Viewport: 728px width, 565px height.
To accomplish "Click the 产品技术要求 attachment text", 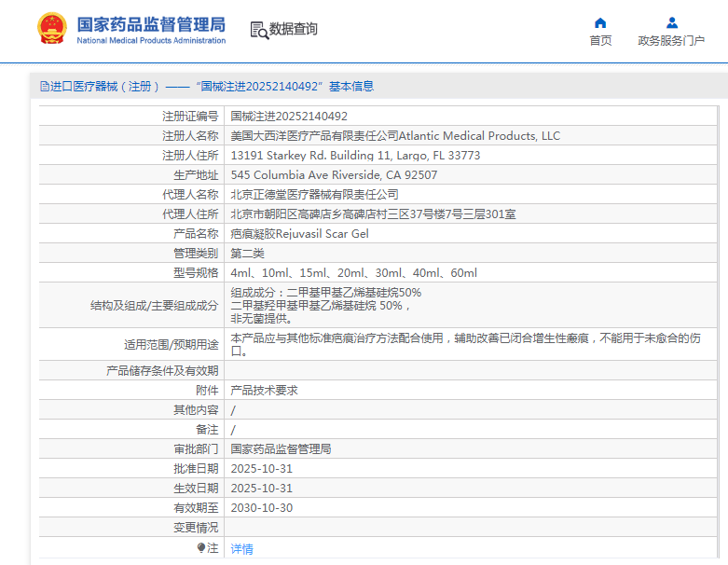I will click(x=264, y=391).
